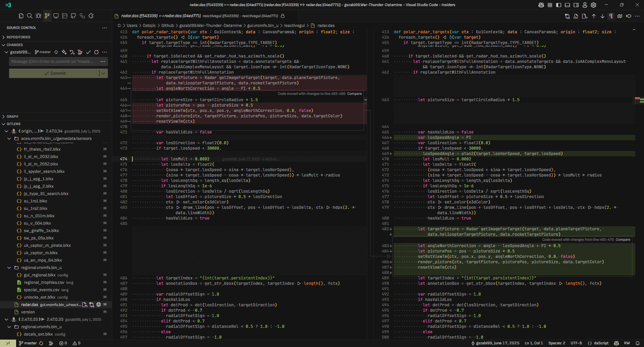Click Open File icon in editor toolbar
Screen dimensions: 644x347
click(585, 16)
